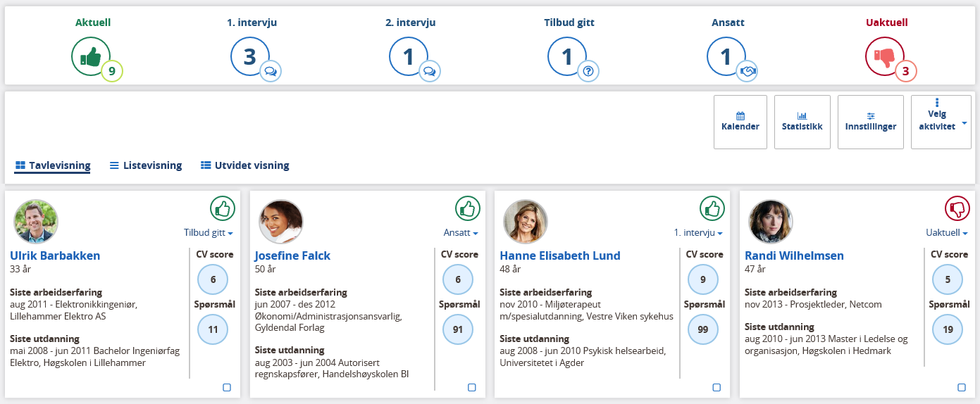The height and width of the screenshot is (404, 980).
Task: Expand the Velg aktivitet dropdown
Action: (941, 122)
